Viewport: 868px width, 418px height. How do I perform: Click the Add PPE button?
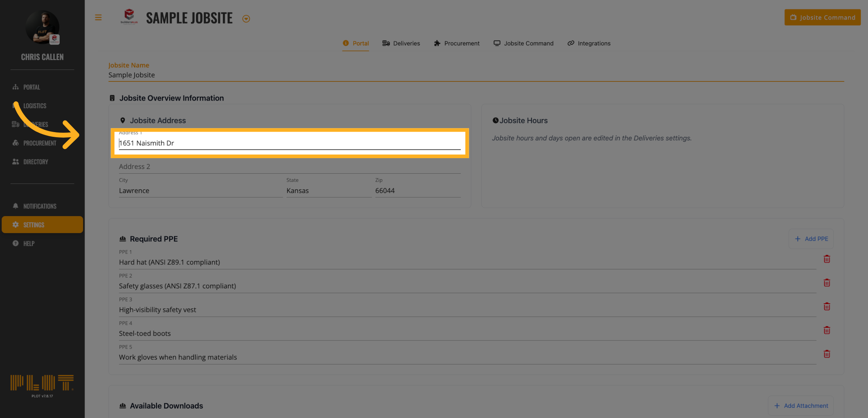pos(811,239)
